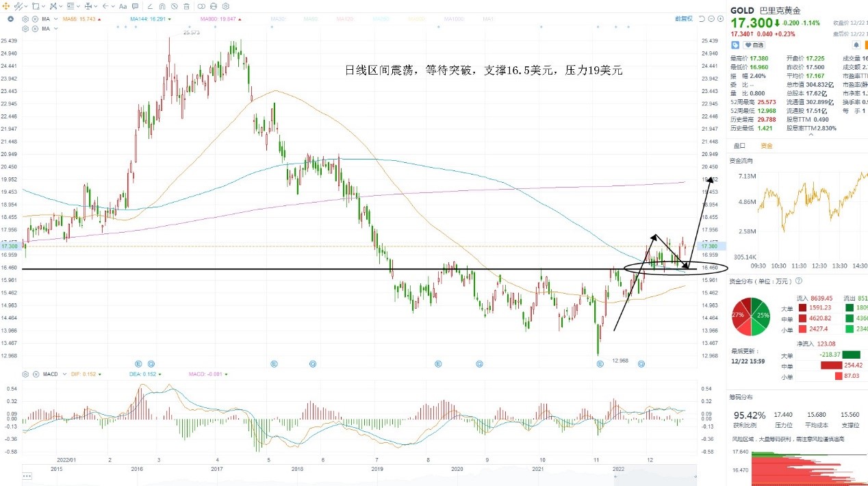Click help icon beside 资金分布 title

click(798, 281)
